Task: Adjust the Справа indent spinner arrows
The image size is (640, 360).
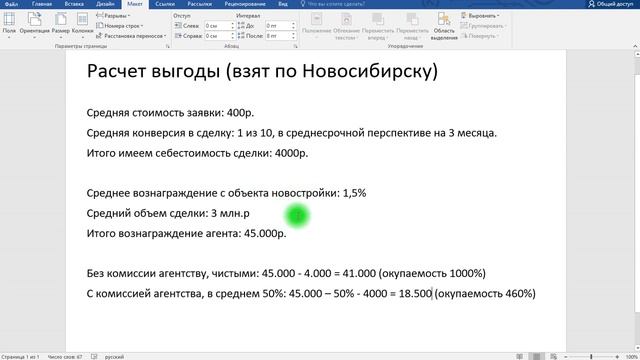Action: point(232,36)
